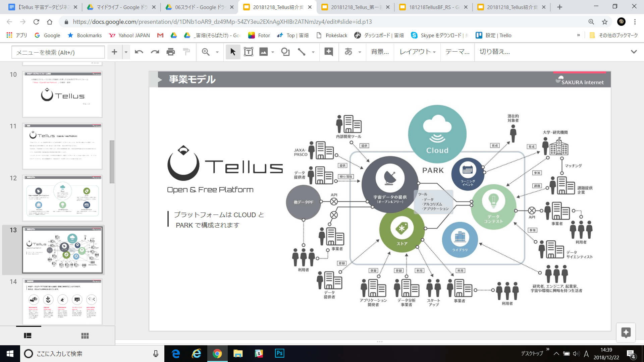Image resolution: width=644 pixels, height=362 pixels.
Task: Switch to the 181218TellusBF_RS tab
Action: (434, 7)
